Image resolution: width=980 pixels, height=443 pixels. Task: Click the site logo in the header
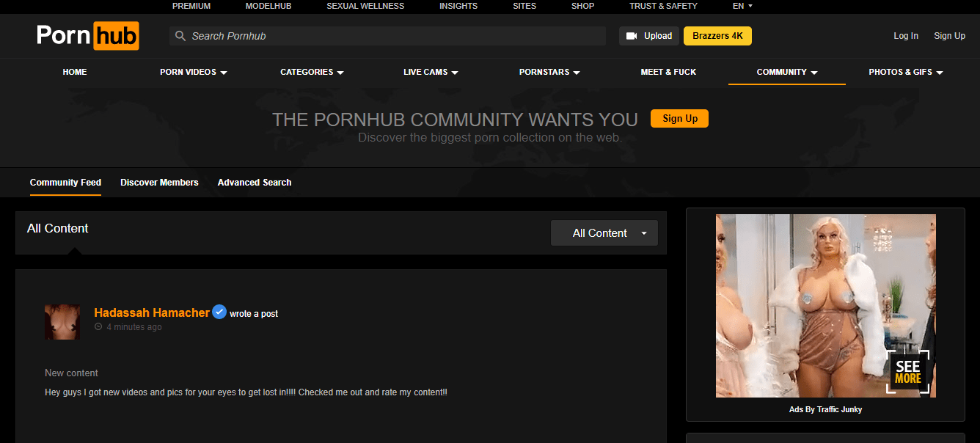88,36
